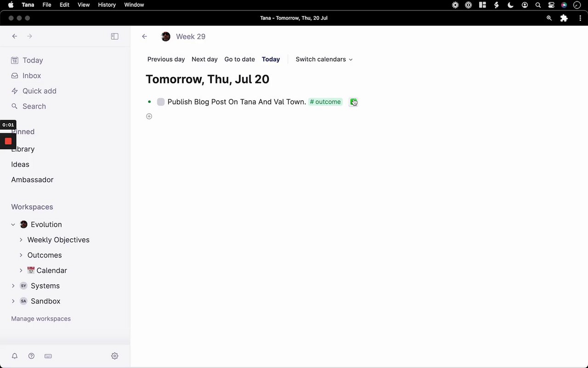Toggle Do Not Disturb moon icon
The image size is (588, 368).
510,5
